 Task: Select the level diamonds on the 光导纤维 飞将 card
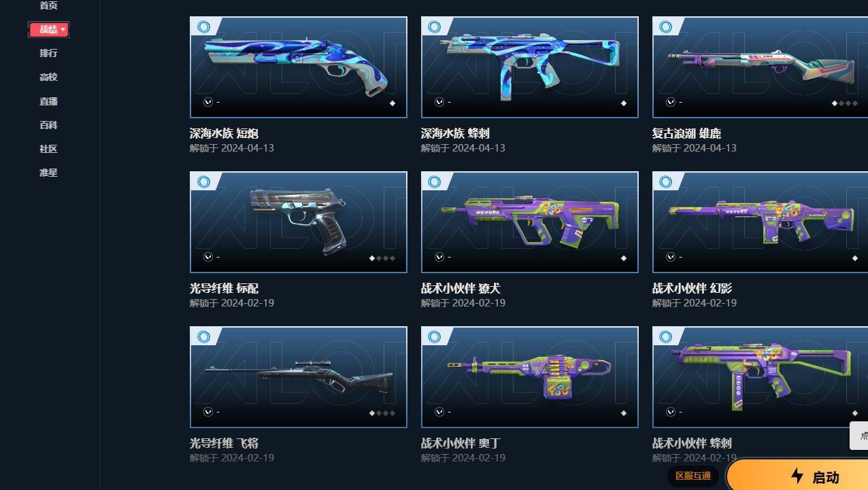[382, 413]
